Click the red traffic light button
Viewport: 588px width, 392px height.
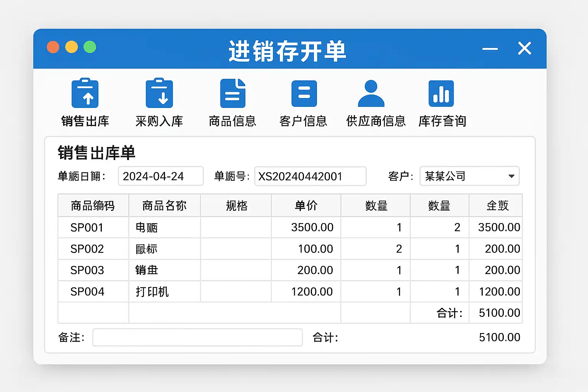pyautogui.click(x=53, y=47)
